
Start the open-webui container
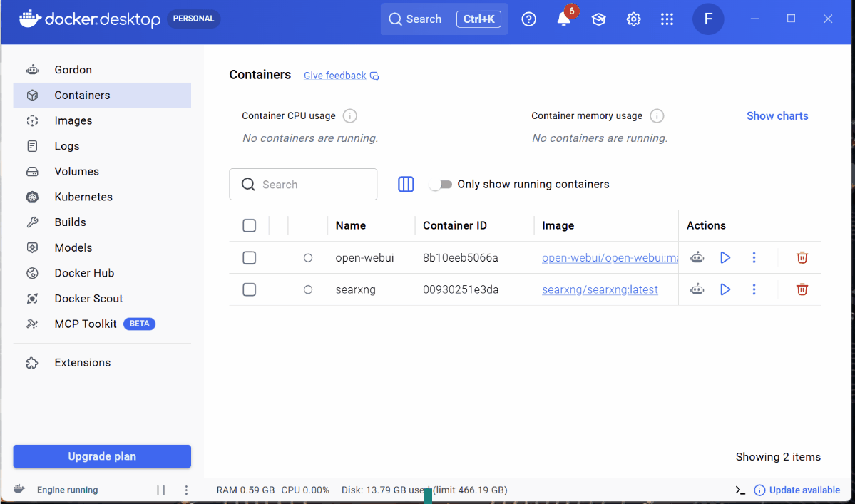(725, 258)
